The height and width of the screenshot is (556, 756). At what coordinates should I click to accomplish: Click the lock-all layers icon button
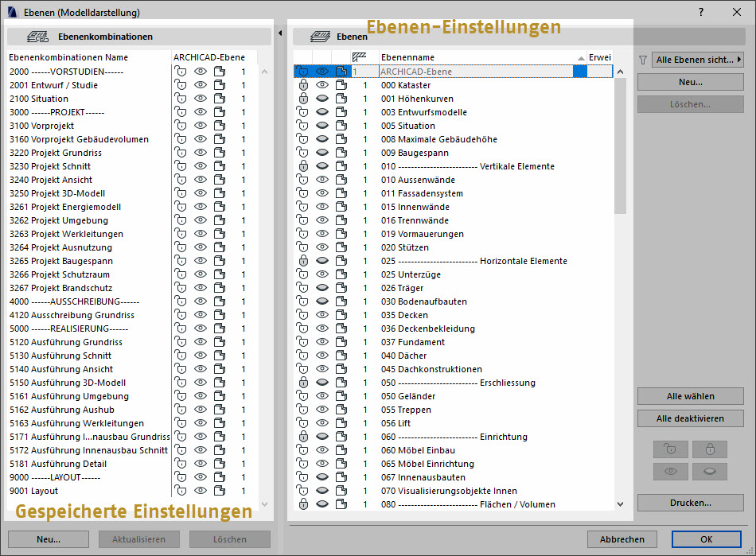click(710, 449)
